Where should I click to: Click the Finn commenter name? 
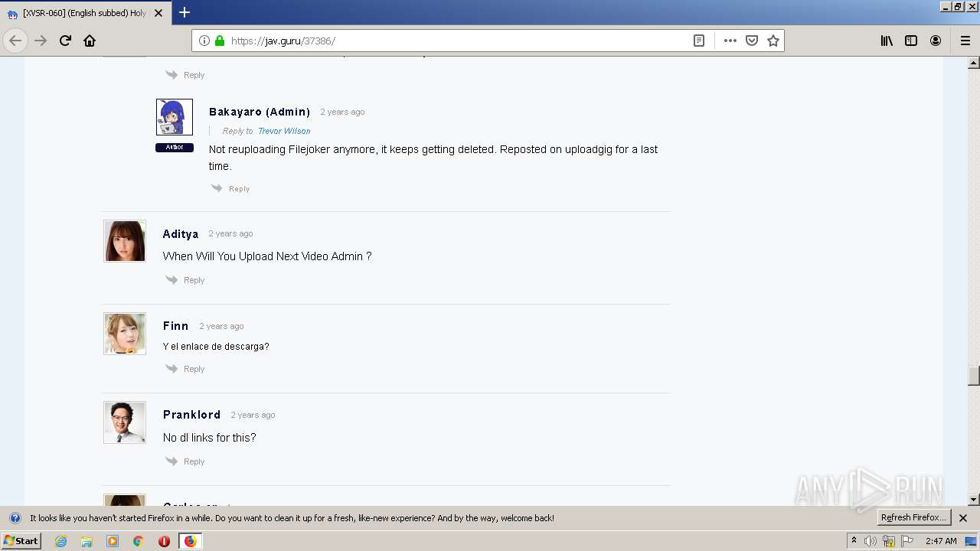click(175, 326)
